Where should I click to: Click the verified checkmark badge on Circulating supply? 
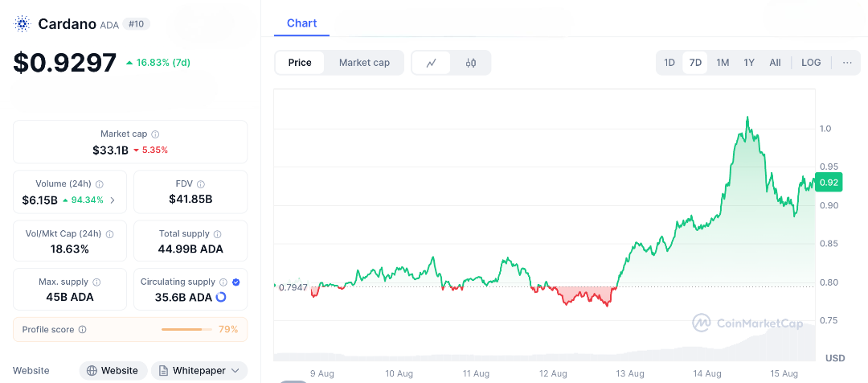[x=235, y=282]
